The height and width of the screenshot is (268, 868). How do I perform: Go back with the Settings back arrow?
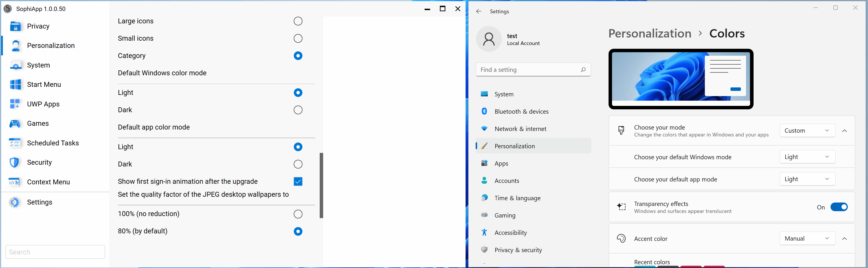pos(479,12)
